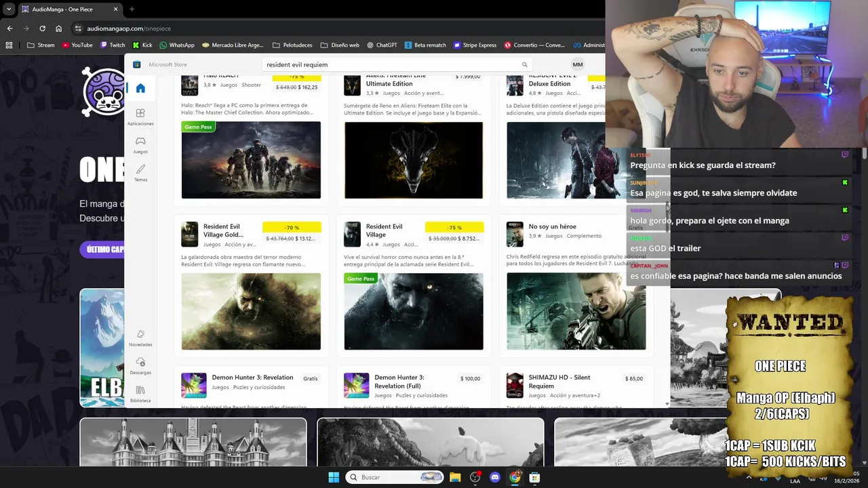The width and height of the screenshot is (868, 488).
Task: Click the -70 % discount badge
Action: pos(292,228)
